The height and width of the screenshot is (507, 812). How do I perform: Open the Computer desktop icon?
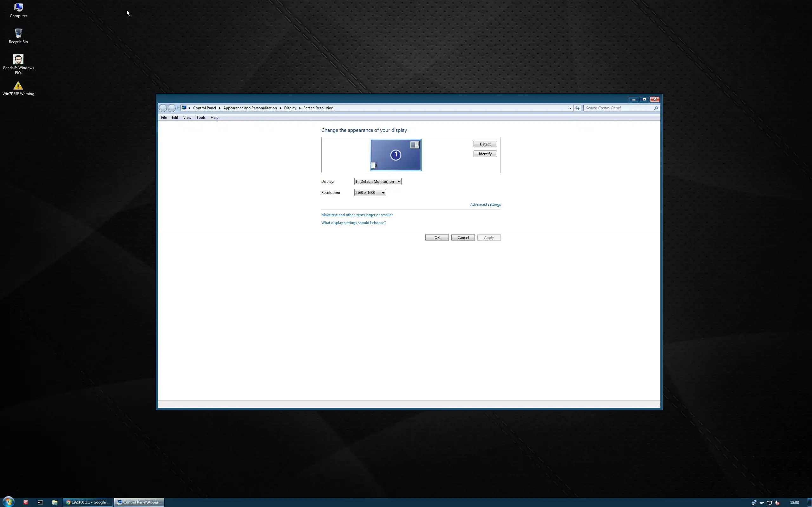[18, 10]
